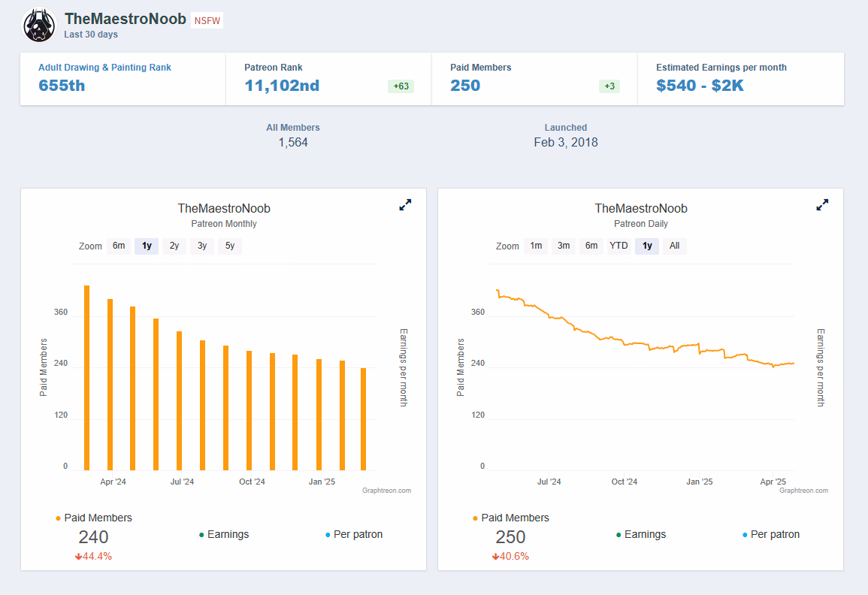Expand the Patreon Daily chart fullscreen
The height and width of the screenshot is (595, 868).
[x=822, y=204]
